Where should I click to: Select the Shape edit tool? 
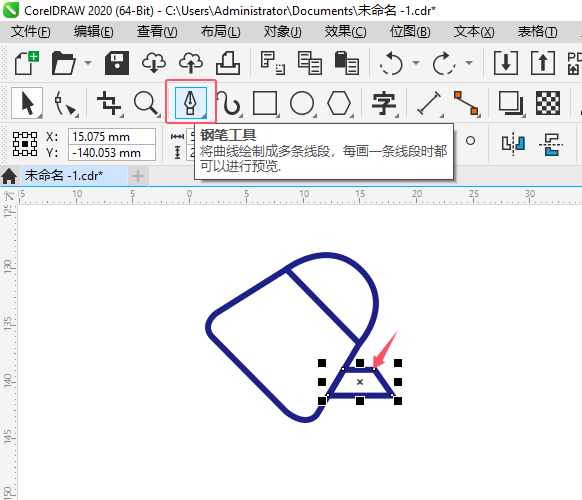pyautogui.click(x=66, y=103)
